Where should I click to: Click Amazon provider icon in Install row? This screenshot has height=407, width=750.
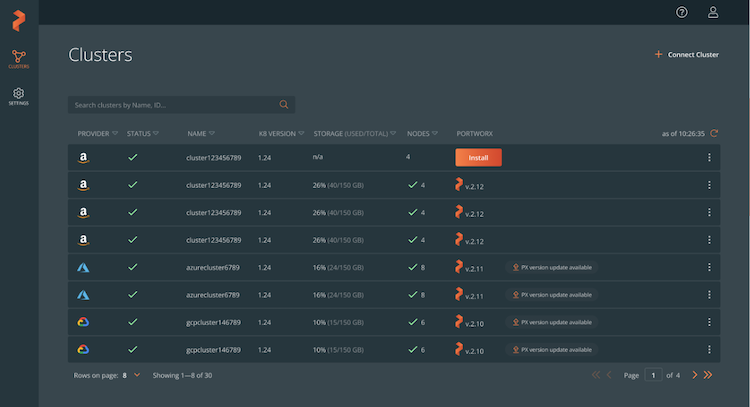pos(83,158)
